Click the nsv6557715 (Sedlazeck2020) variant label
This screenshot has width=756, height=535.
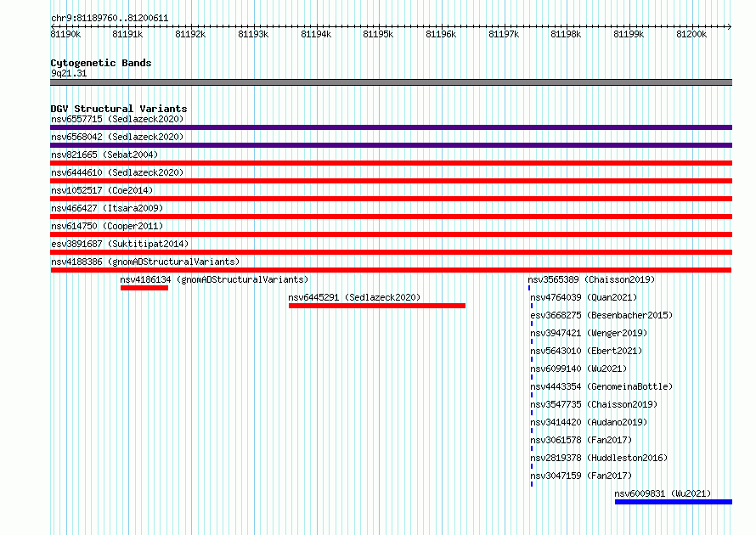click(117, 119)
